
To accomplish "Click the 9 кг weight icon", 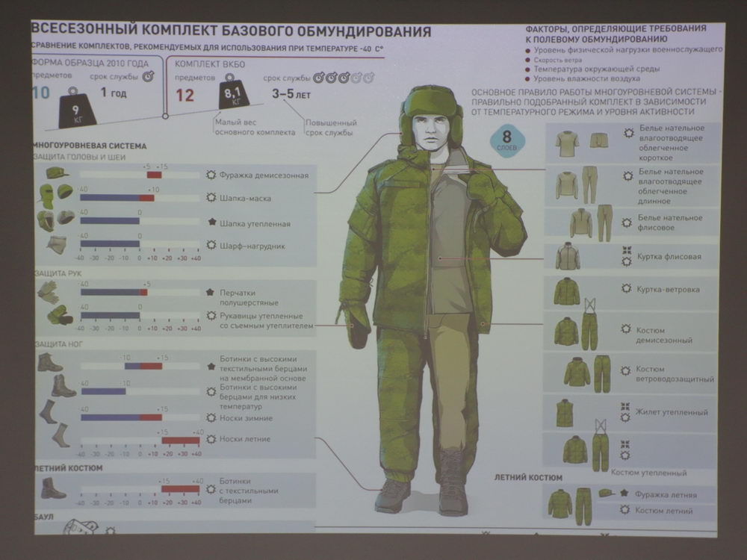I will coord(75,109).
